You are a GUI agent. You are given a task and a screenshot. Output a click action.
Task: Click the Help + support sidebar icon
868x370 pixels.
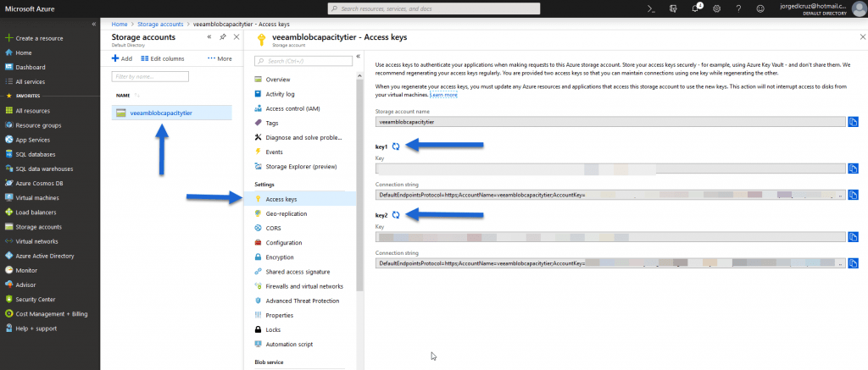(x=8, y=329)
